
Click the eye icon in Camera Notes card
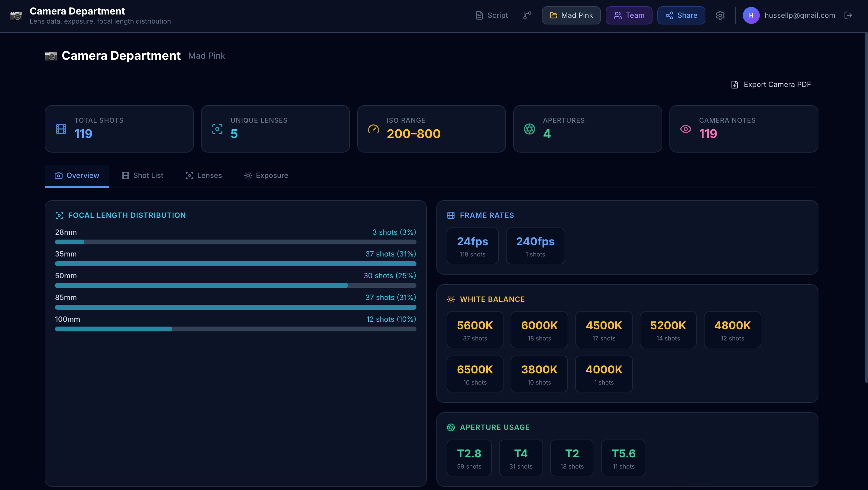click(686, 129)
